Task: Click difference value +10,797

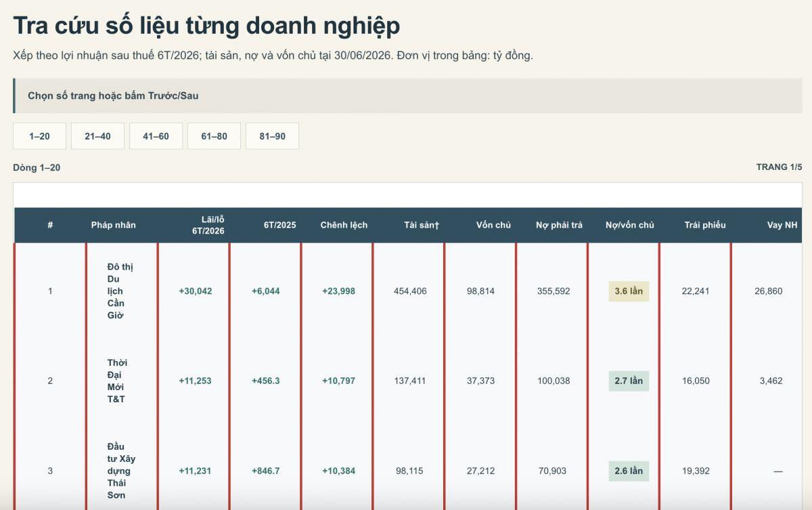Action: click(x=338, y=381)
